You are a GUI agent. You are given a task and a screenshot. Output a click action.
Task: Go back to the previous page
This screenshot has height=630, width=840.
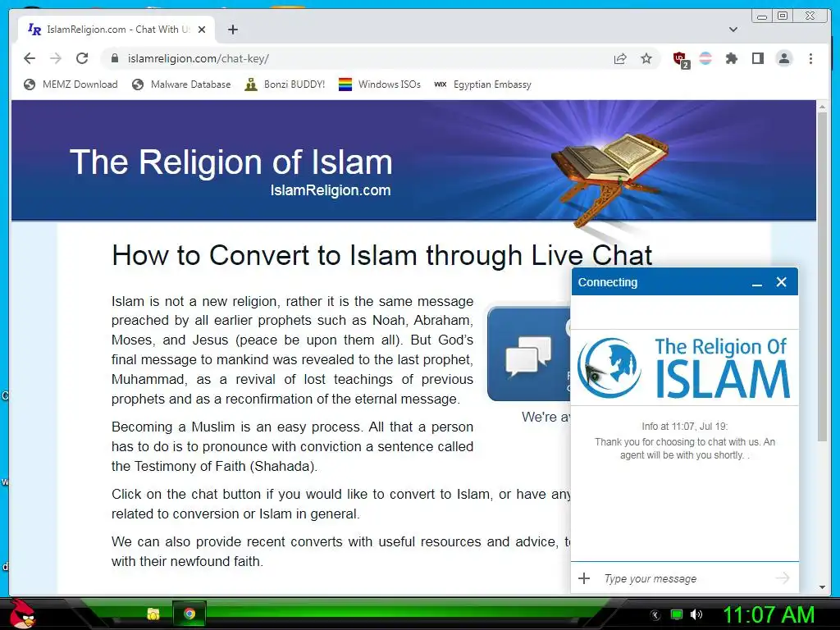tap(30, 58)
